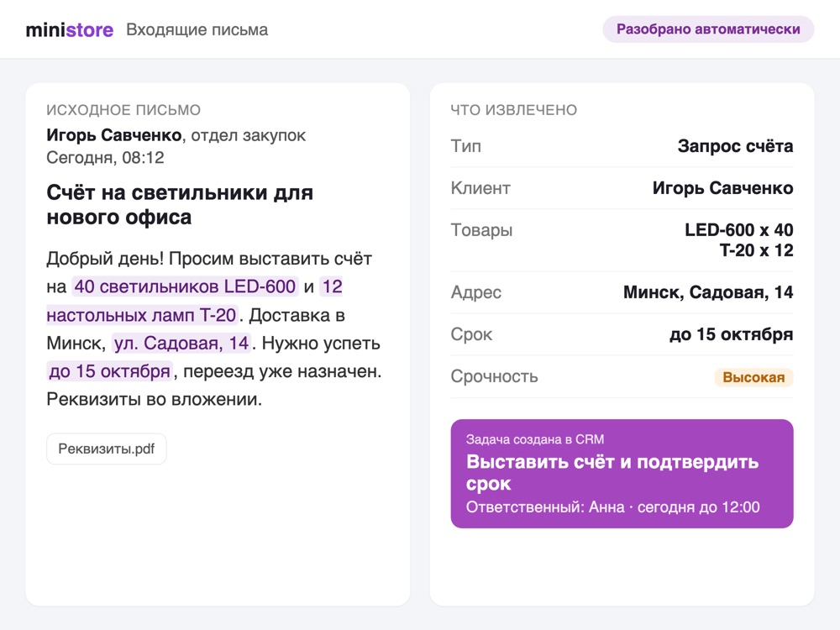
Task: Select highlighted text 40 светильников LED-600
Action: tap(185, 286)
